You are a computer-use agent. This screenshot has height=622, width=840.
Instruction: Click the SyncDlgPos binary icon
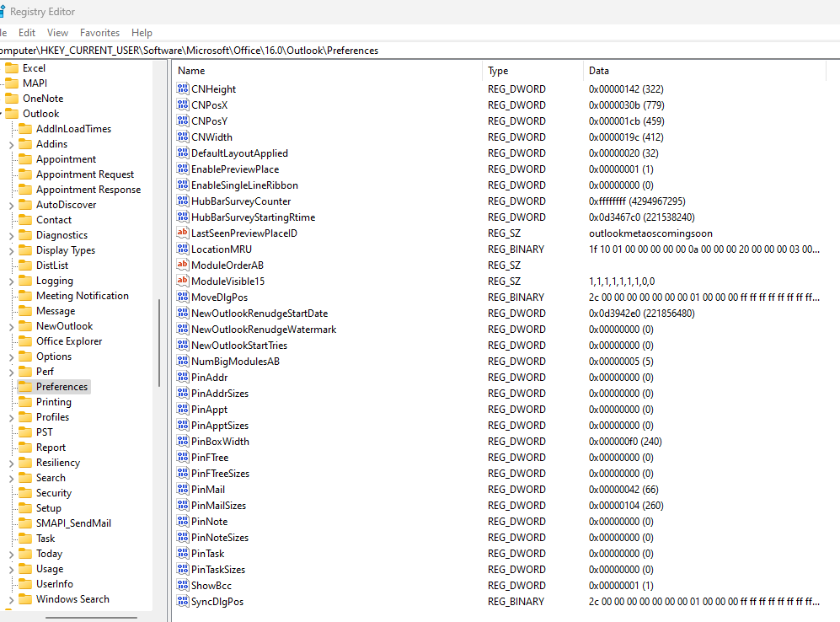(x=183, y=602)
